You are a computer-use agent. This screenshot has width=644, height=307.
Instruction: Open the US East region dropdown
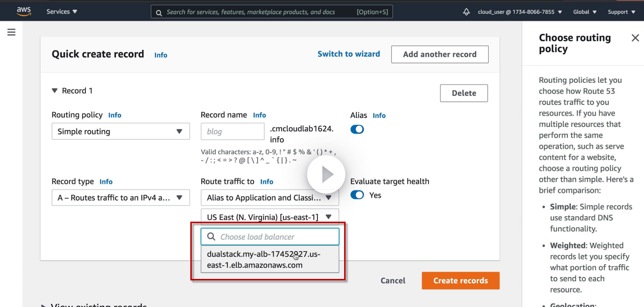(270, 217)
